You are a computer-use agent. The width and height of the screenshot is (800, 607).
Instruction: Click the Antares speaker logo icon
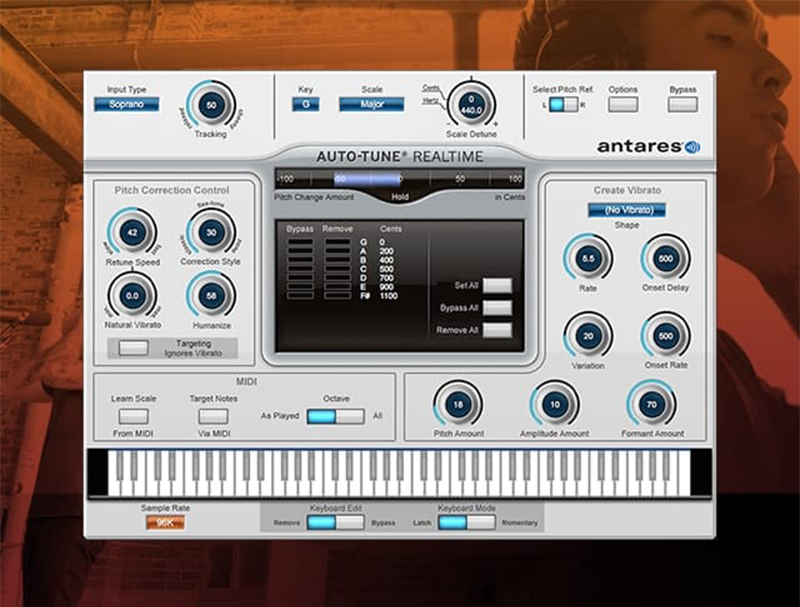(692, 147)
